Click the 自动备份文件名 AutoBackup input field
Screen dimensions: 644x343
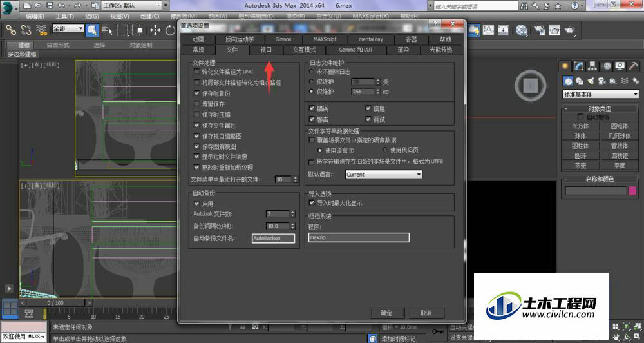[273, 239]
